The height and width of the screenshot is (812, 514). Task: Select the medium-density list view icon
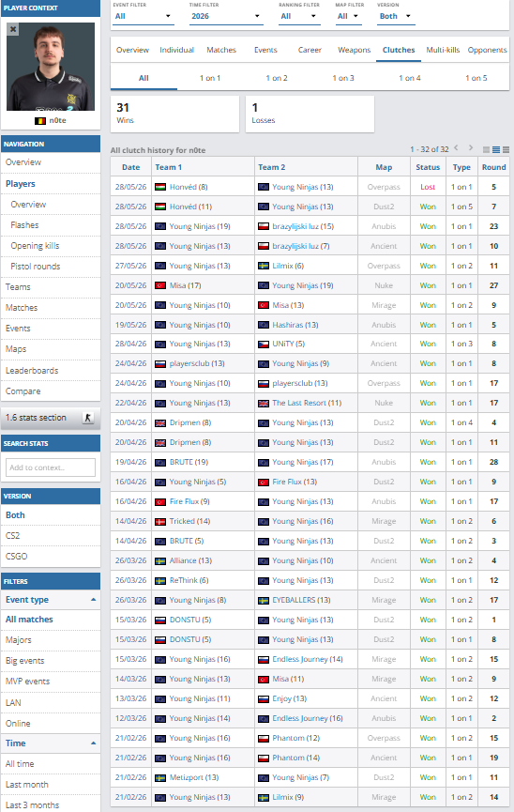pos(496,149)
